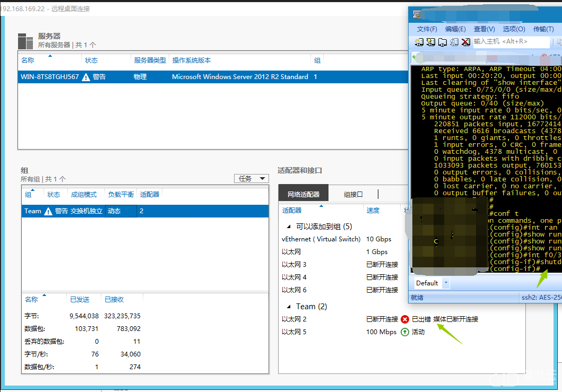Click red error icon beside 以太网 2

coord(405,319)
